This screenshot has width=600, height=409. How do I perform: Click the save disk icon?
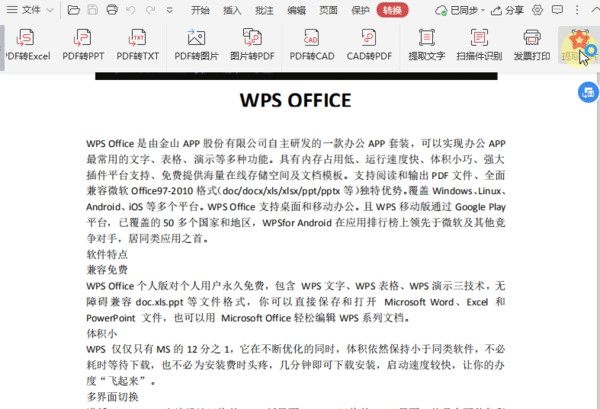click(93, 10)
